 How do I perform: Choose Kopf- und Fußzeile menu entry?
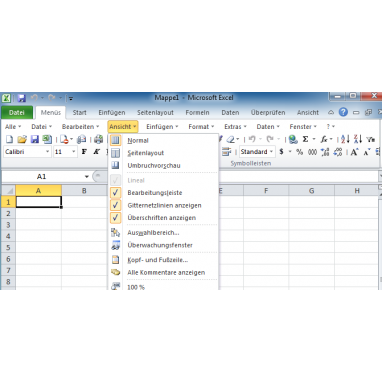(x=163, y=260)
